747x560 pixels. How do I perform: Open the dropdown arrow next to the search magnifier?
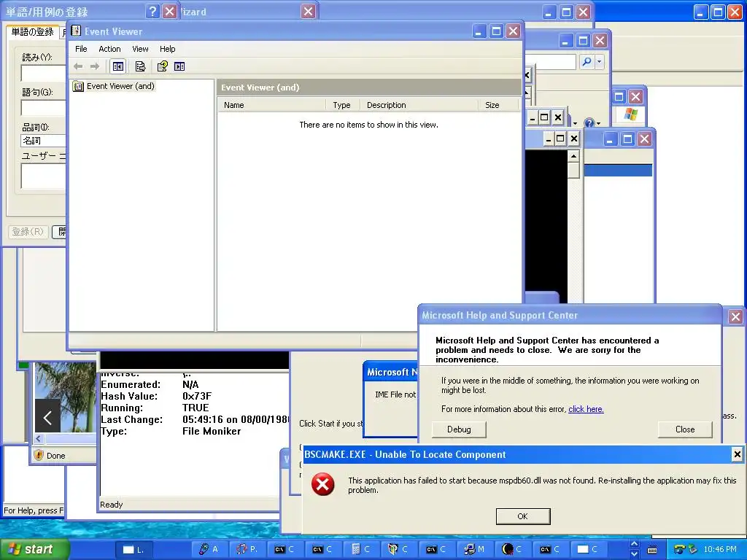point(600,61)
